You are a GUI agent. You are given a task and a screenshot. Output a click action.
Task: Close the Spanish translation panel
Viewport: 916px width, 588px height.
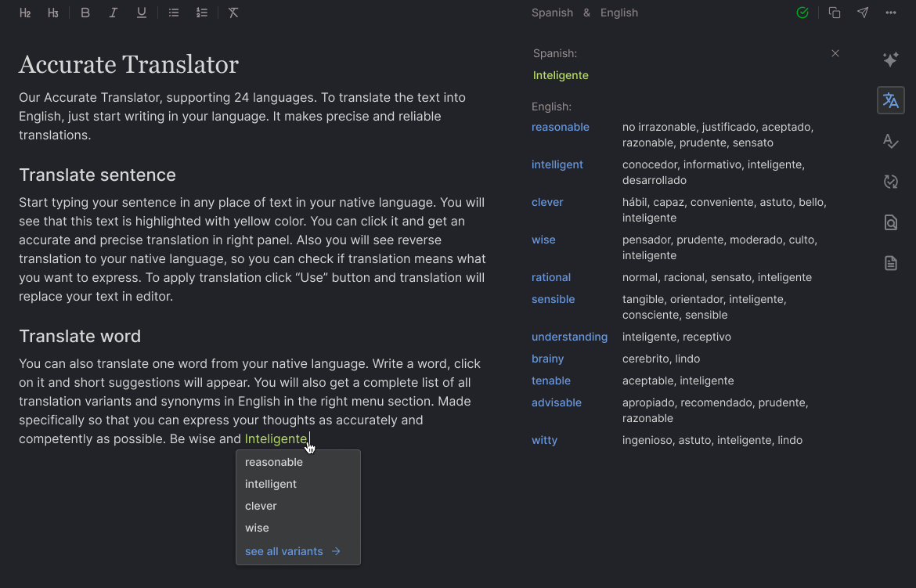click(835, 53)
